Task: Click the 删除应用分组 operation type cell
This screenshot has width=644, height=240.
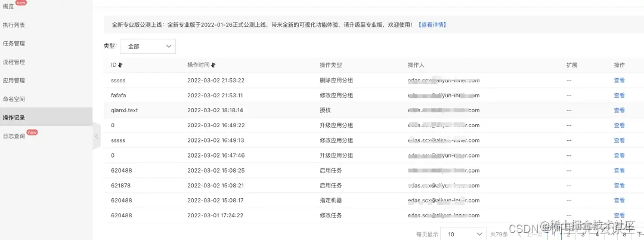Action: click(x=336, y=81)
